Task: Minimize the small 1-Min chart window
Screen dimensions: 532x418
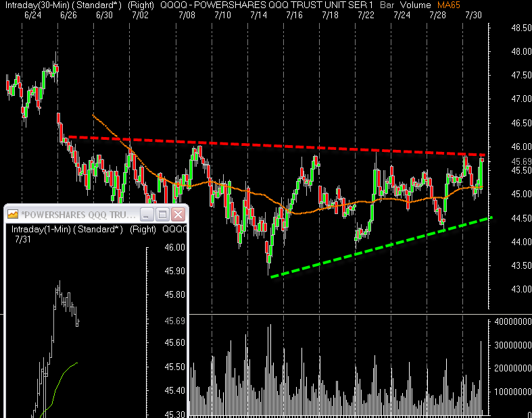Action: click(147, 215)
